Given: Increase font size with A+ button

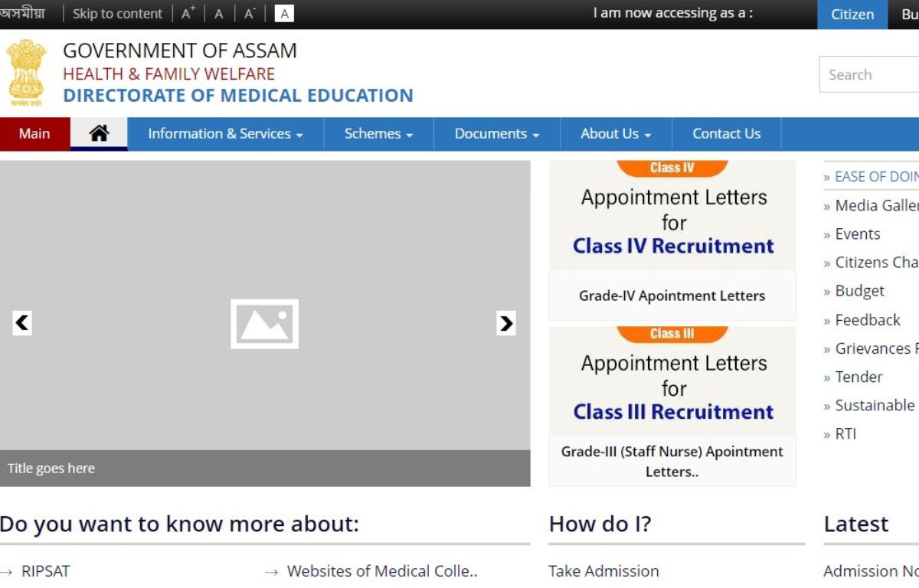Looking at the screenshot, I should coord(188,14).
